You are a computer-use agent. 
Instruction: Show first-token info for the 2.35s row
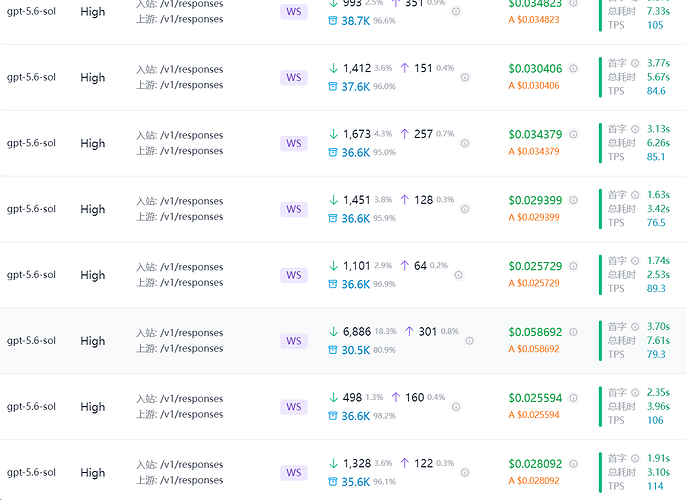click(635, 392)
